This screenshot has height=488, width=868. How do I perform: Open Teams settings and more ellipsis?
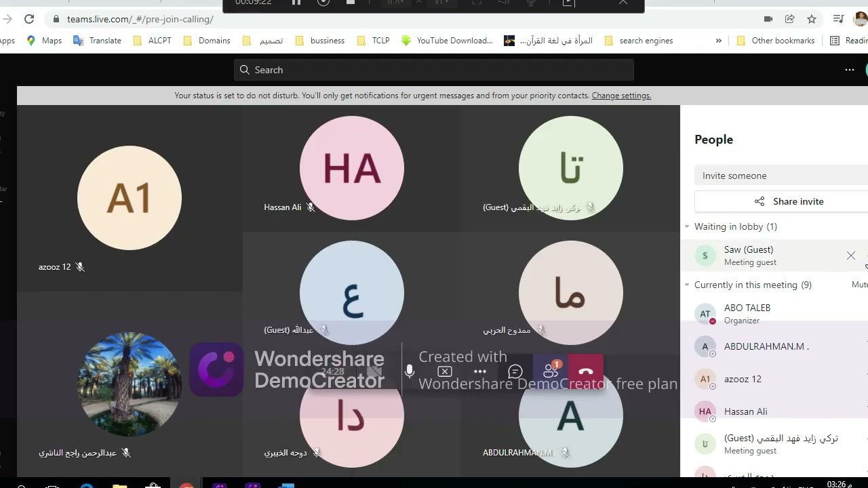tap(849, 70)
